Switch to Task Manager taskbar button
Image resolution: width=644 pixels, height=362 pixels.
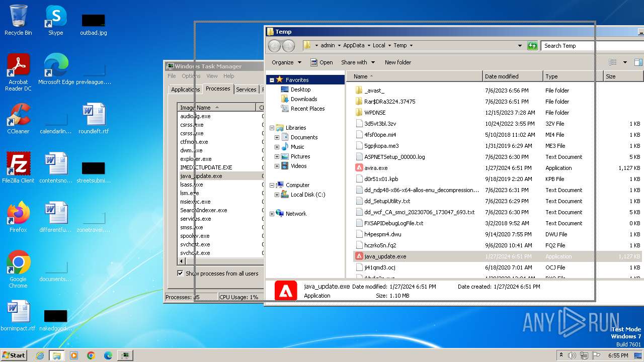click(125, 355)
